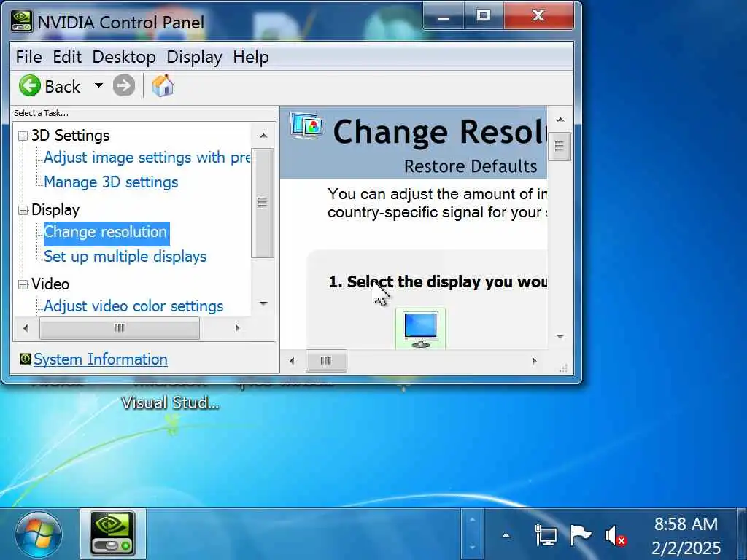
Task: Collapse the Display tree node
Action: [x=23, y=210]
